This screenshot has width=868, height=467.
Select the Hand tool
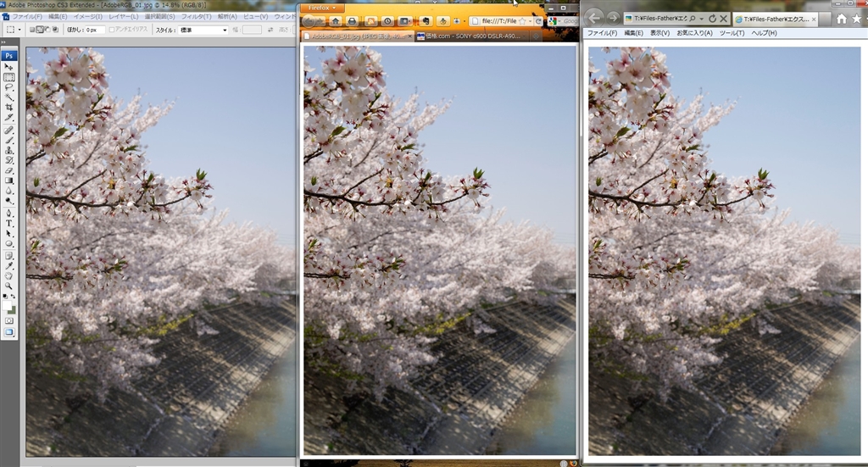pos(8,275)
